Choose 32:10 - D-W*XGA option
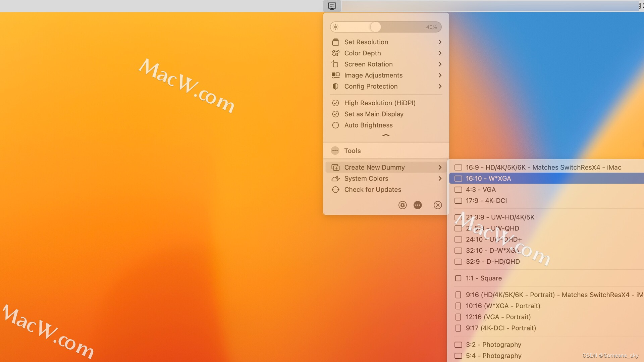Viewport: 644px width, 362px height. tap(546, 251)
